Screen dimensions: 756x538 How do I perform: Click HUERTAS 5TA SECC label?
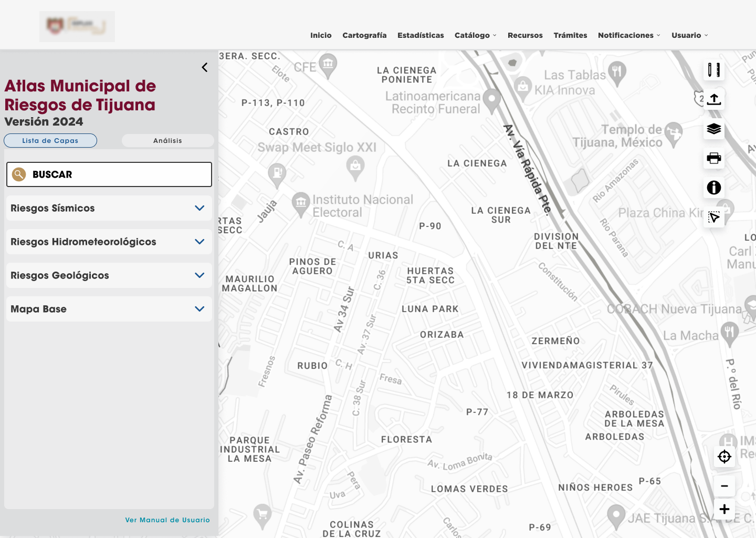(x=430, y=275)
